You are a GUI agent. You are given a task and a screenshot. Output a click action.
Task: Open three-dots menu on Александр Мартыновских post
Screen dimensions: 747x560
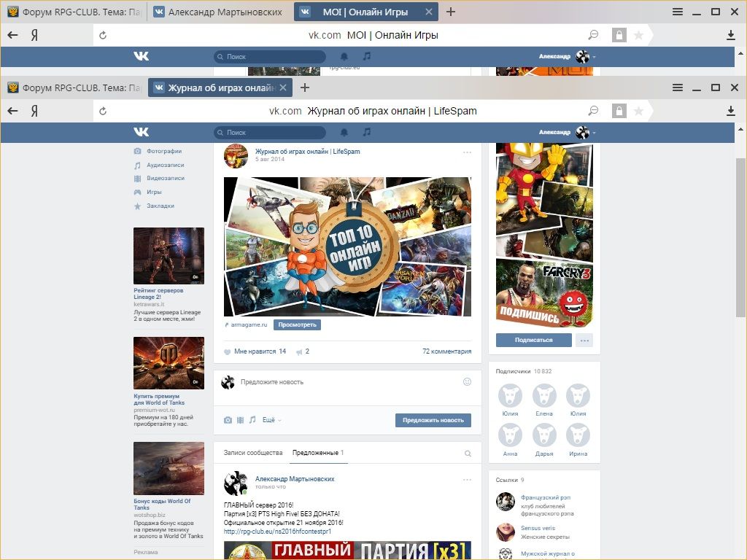click(468, 480)
